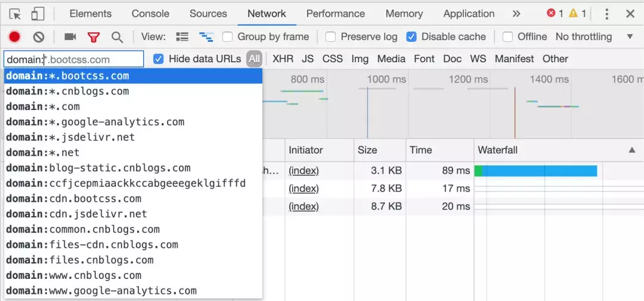This screenshot has height=301, width=644.
Task: Filter requests by Media
Action: [x=391, y=59]
